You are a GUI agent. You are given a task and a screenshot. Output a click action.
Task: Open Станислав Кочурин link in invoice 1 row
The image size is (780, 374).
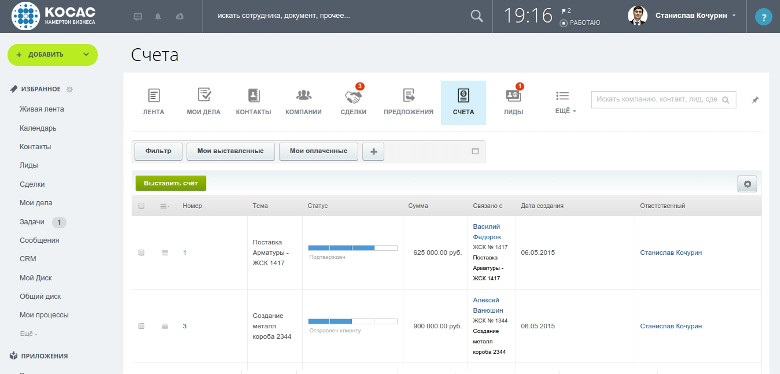(671, 253)
